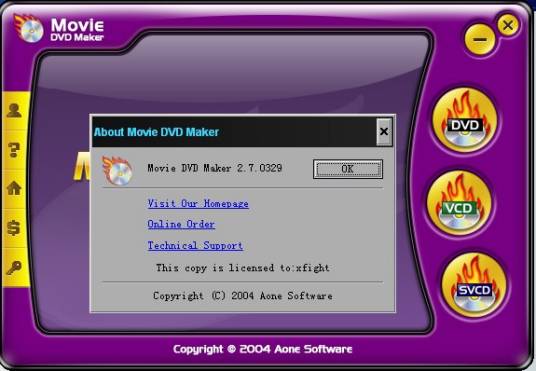536x371 pixels.
Task: Open the dollar sign purchase icon
Action: [14, 228]
